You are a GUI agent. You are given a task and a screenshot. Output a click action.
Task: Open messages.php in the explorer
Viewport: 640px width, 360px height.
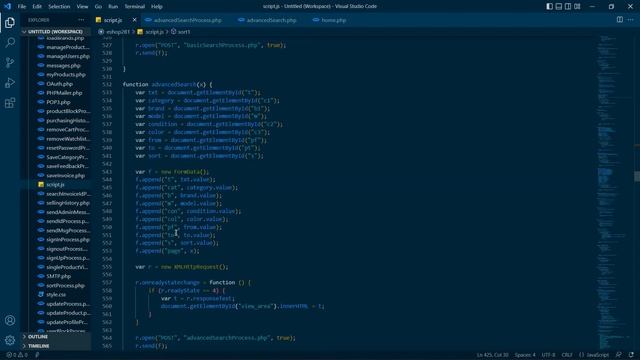tap(63, 65)
